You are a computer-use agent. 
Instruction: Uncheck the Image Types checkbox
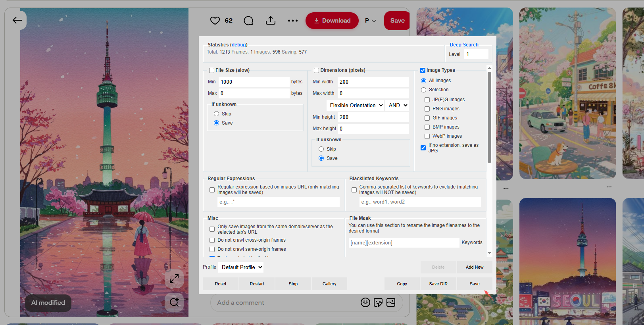click(x=423, y=70)
